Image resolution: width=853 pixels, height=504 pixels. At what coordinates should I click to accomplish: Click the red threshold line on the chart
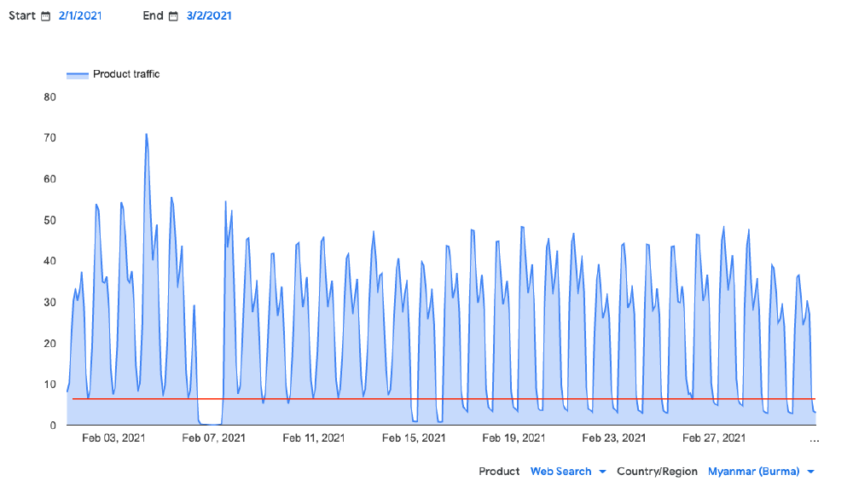pyautogui.click(x=426, y=397)
